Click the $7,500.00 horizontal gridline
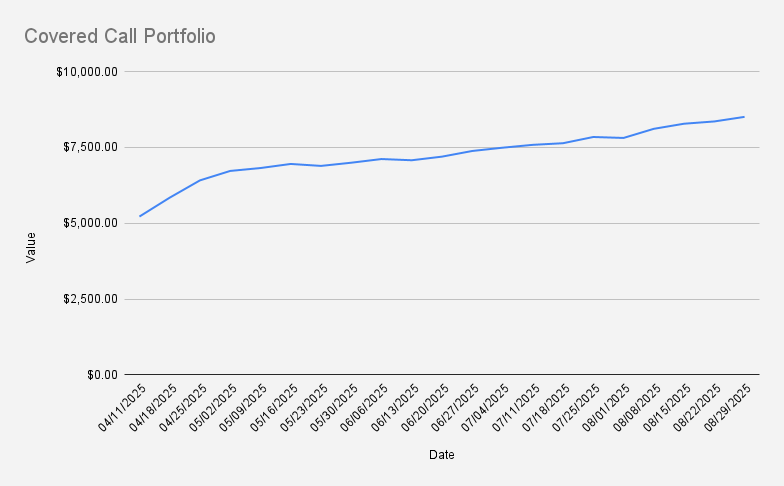Image resolution: width=784 pixels, height=486 pixels. point(442,148)
